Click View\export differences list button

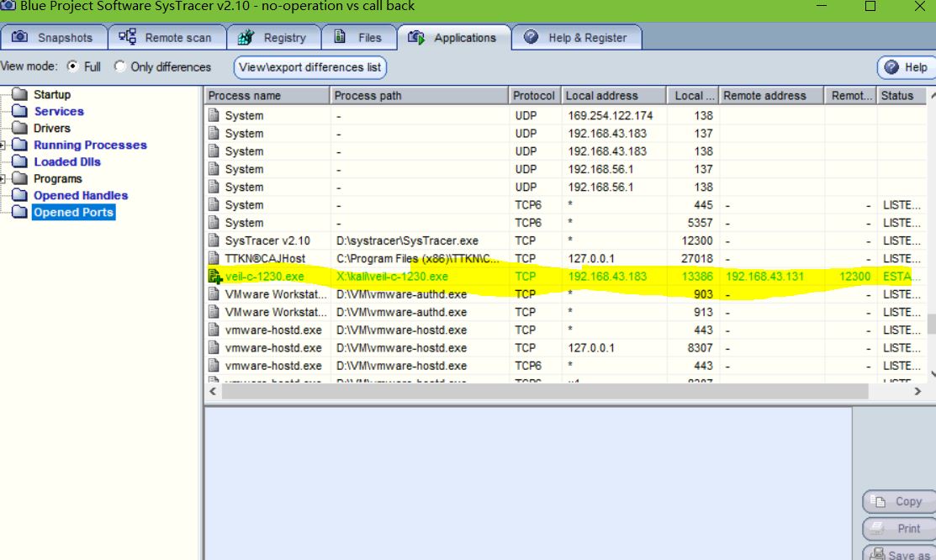click(309, 67)
